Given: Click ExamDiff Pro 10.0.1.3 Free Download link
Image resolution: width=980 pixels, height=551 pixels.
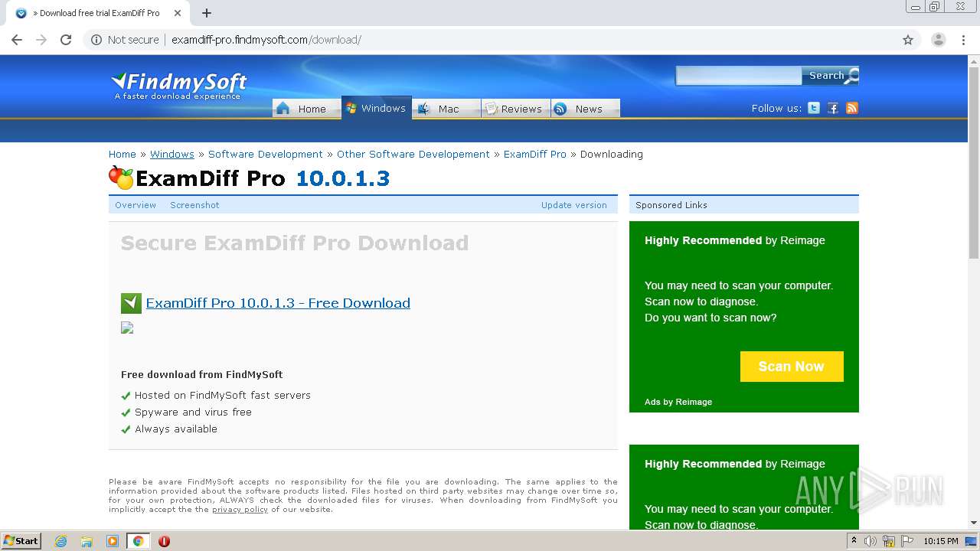Looking at the screenshot, I should coord(278,303).
